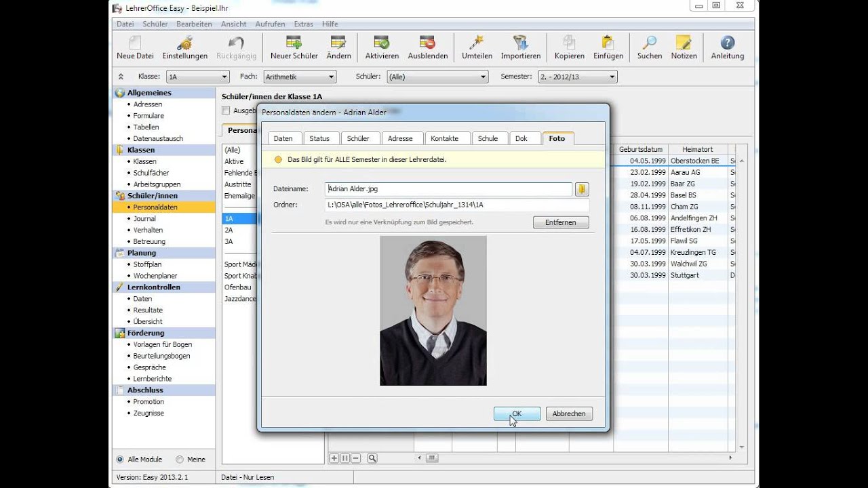
Task: Open the Schüler (Alle) dropdown
Action: click(x=437, y=77)
